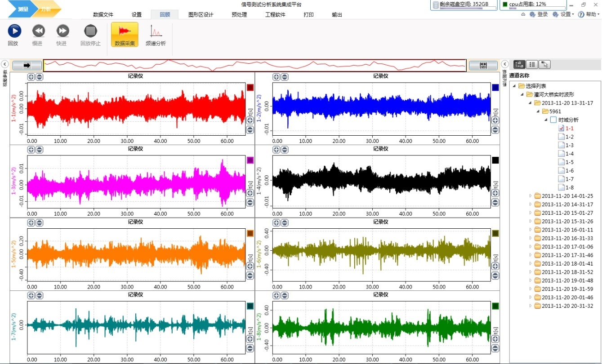Open the 图形区设计 tab
Viewport: 602px width, 364px height.
(x=201, y=15)
